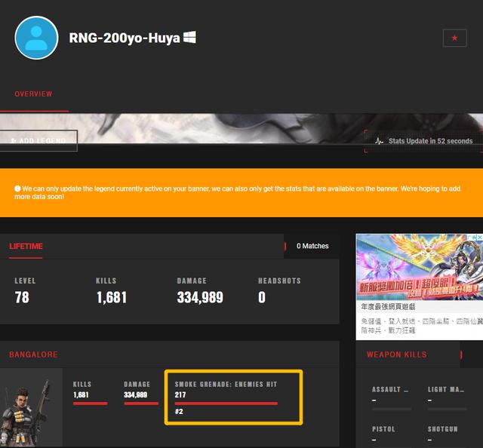The height and width of the screenshot is (448, 483).
Task: Select the Lifetime tab
Action: click(x=26, y=247)
